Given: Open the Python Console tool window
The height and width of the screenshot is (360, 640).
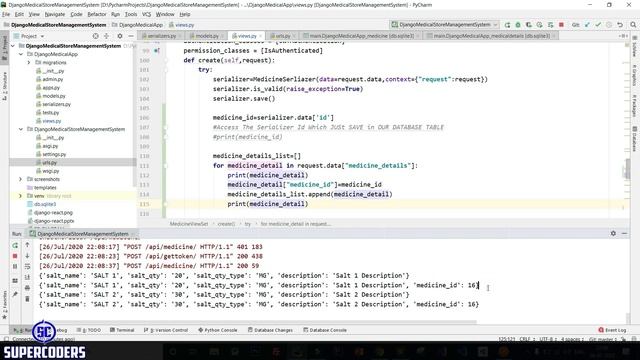Looking at the screenshot, I should point(217,330).
